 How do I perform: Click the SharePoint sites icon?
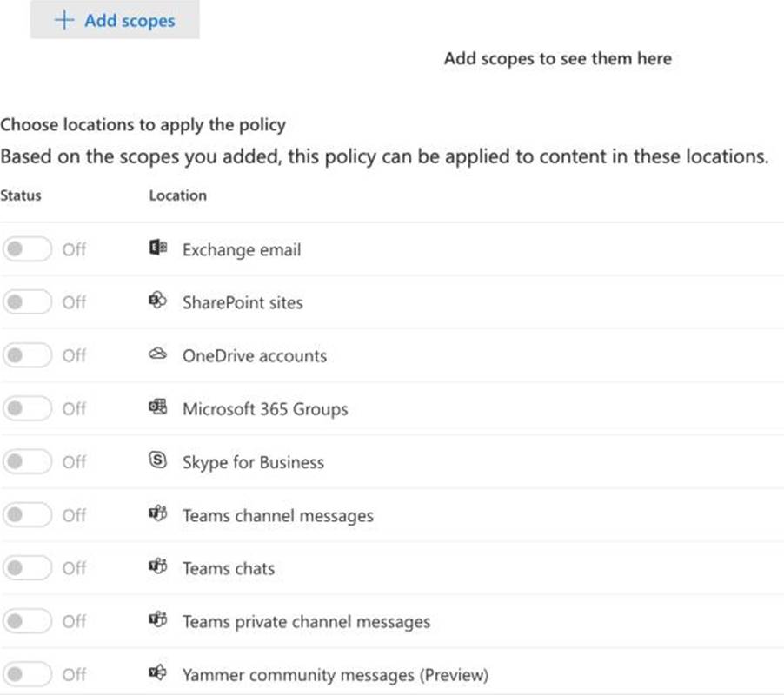[x=157, y=301]
